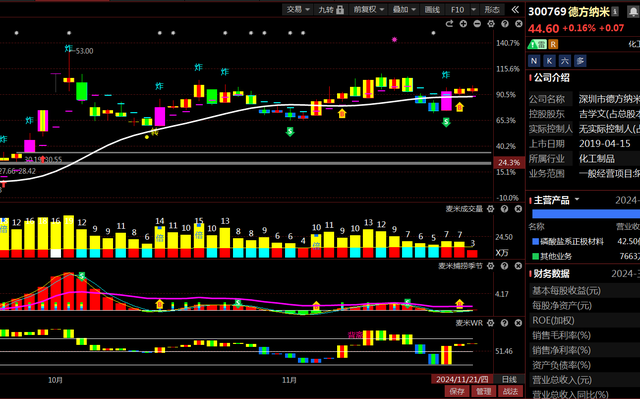
Task: Click the alert bell icon beside stock name
Action: point(633,12)
